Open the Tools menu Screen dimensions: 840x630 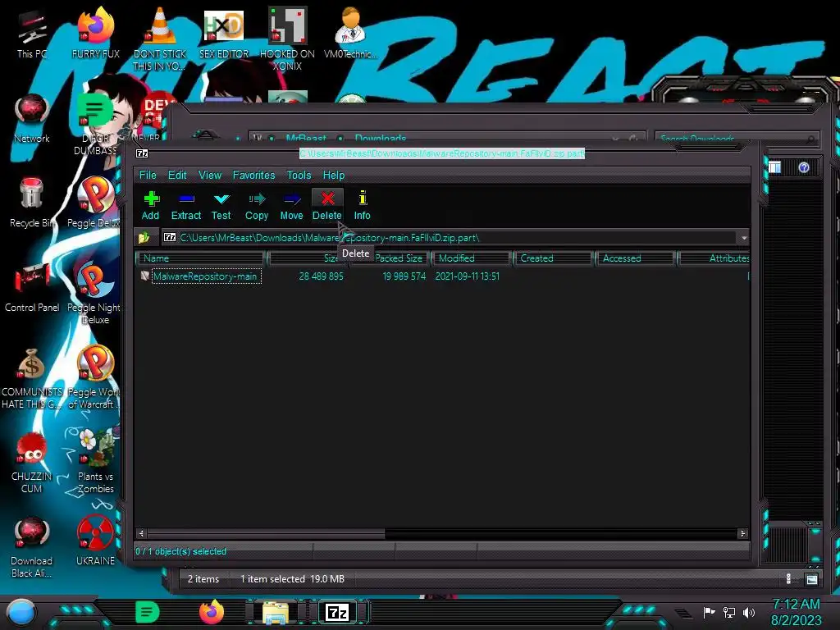(299, 176)
